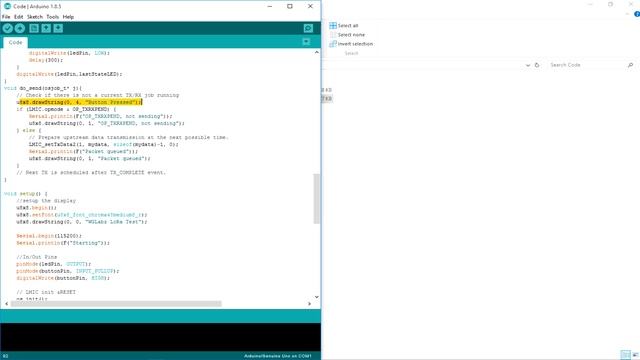Collapse the File Explorer ribbon chevron
Image resolution: width=640 pixels, height=360 pixels.
click(x=627, y=14)
